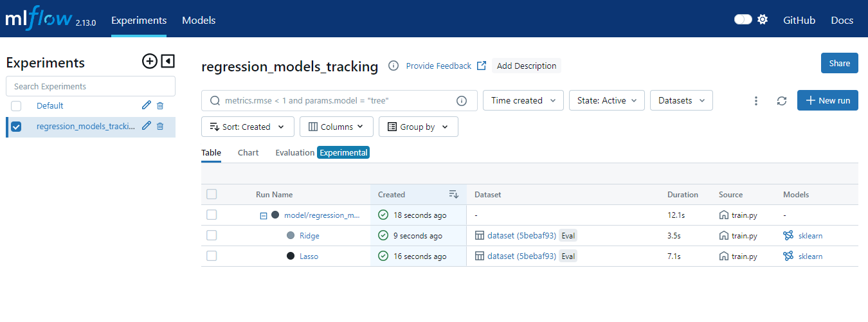Viewport: 868px width, 322px height.
Task: Switch to the Table view tab
Action: (211, 152)
